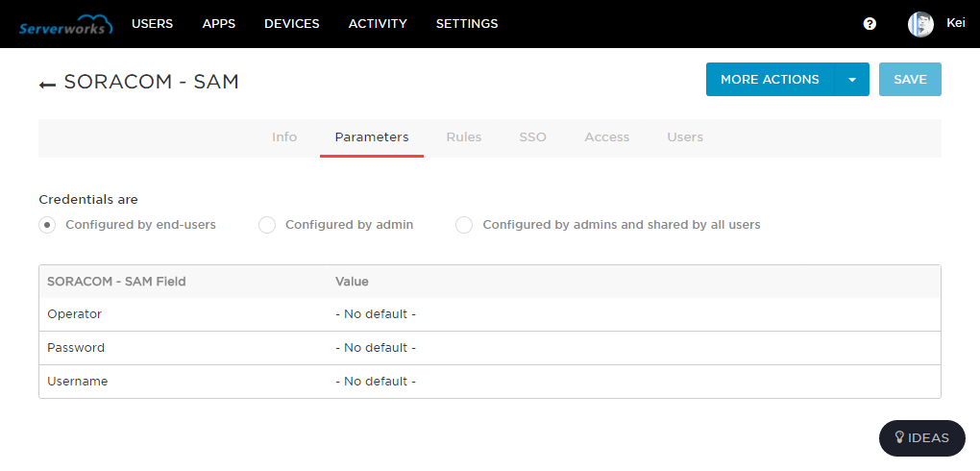The width and height of the screenshot is (980, 471).
Task: Go back using the left arrow
Action: [x=47, y=84]
